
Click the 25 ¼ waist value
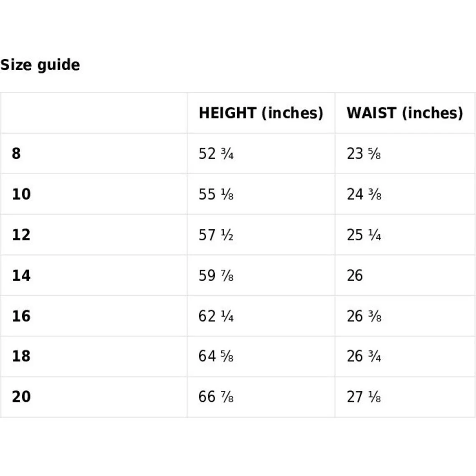pos(364,235)
